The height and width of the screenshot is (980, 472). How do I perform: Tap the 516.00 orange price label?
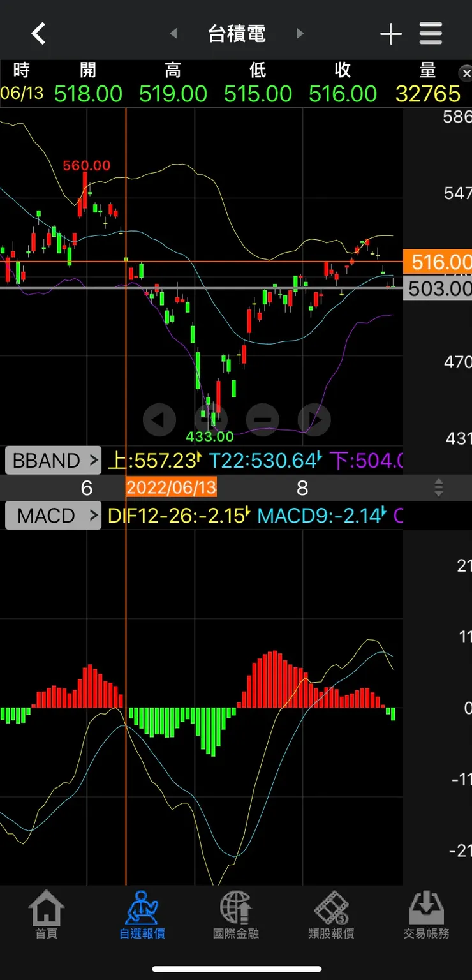click(x=438, y=262)
